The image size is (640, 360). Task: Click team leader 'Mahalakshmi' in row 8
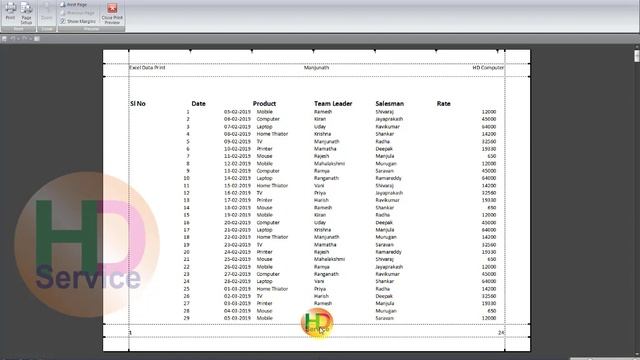click(x=329, y=164)
